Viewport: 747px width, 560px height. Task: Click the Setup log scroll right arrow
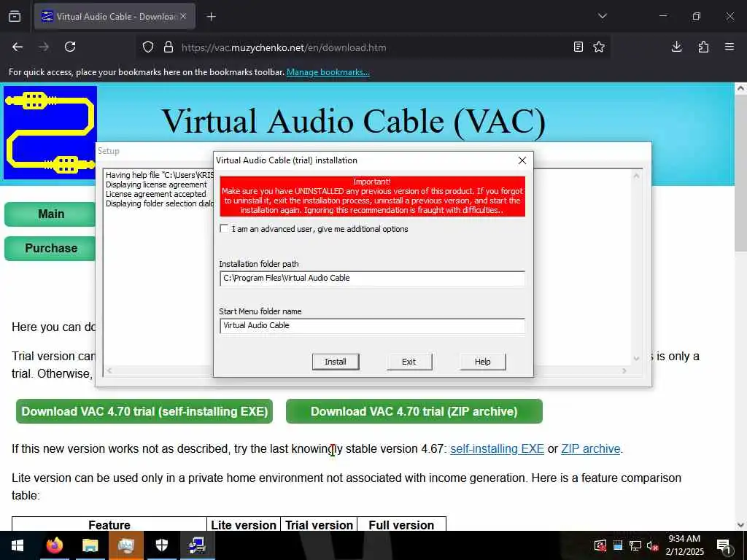[624, 370]
